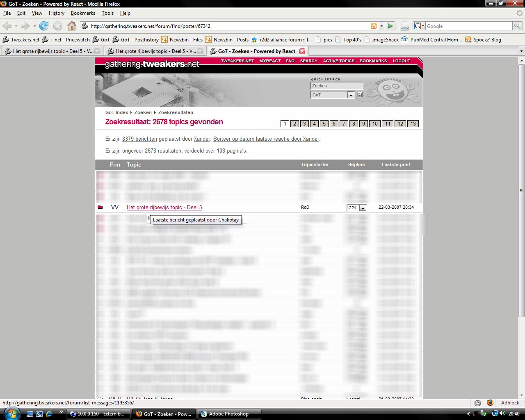Click the RSS feed icon in address bar
This screenshot has height=420, width=525.
coord(373,26)
